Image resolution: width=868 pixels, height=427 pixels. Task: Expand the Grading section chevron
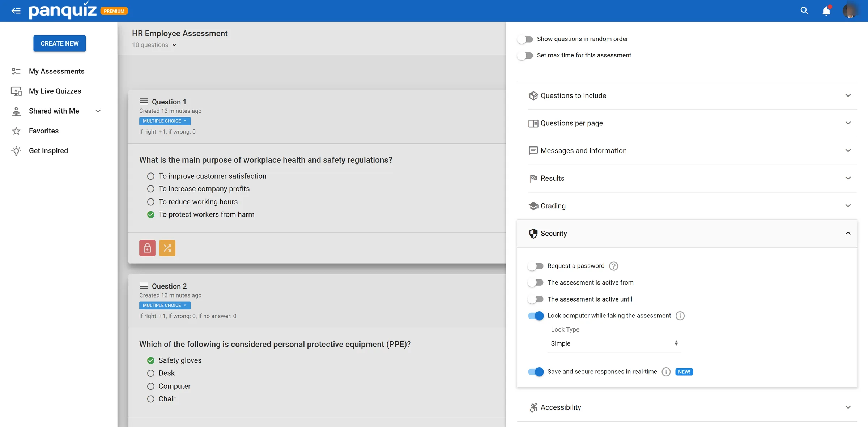coord(848,206)
